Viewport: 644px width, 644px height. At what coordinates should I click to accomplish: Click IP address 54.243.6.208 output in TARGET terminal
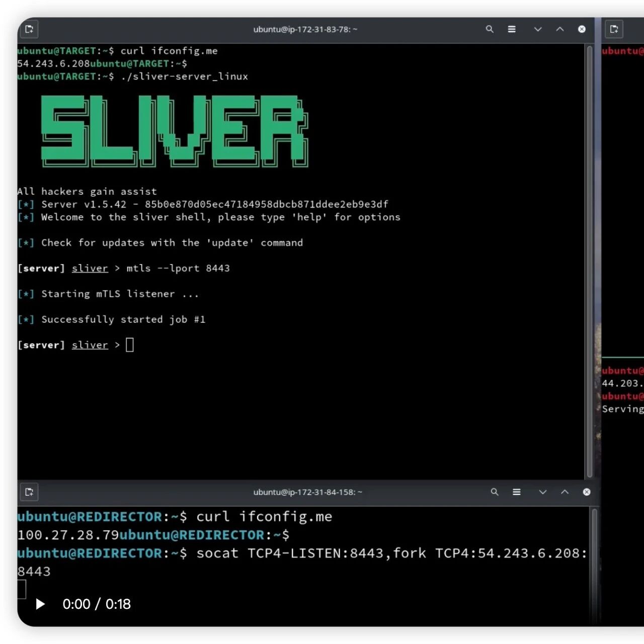(53, 64)
